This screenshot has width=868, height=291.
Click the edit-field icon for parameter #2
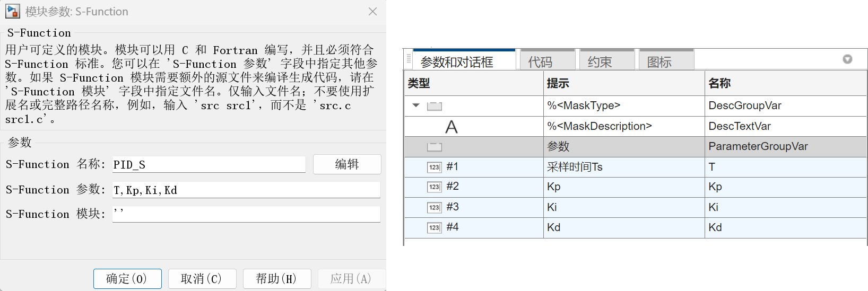434,187
